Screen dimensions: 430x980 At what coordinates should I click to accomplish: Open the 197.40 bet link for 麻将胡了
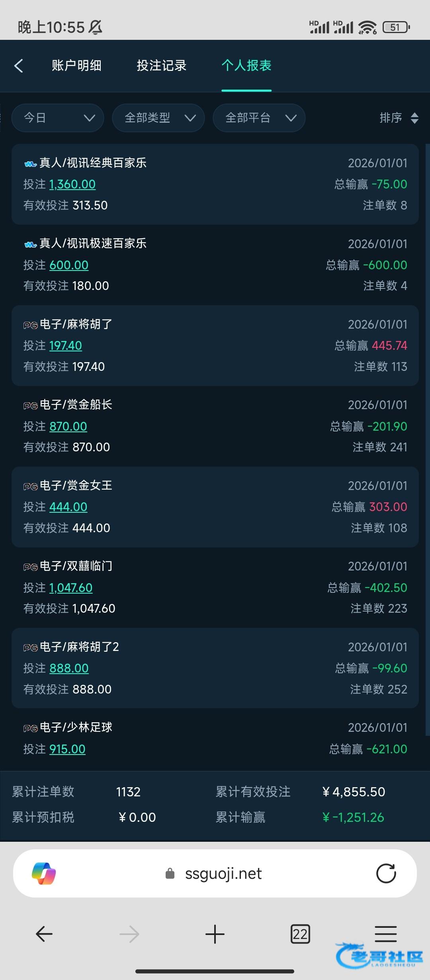point(66,345)
